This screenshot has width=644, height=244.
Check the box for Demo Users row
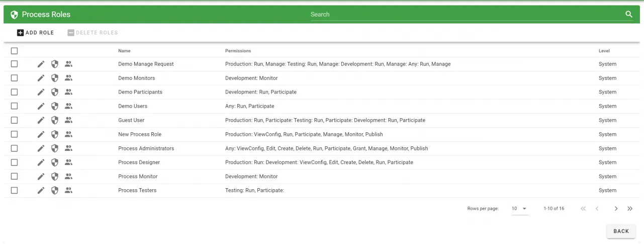click(14, 106)
